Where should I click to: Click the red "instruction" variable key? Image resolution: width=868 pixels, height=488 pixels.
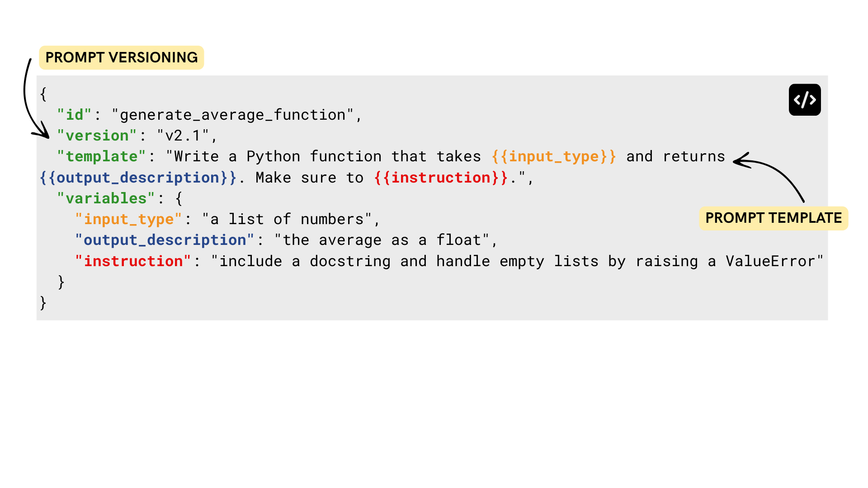point(133,261)
